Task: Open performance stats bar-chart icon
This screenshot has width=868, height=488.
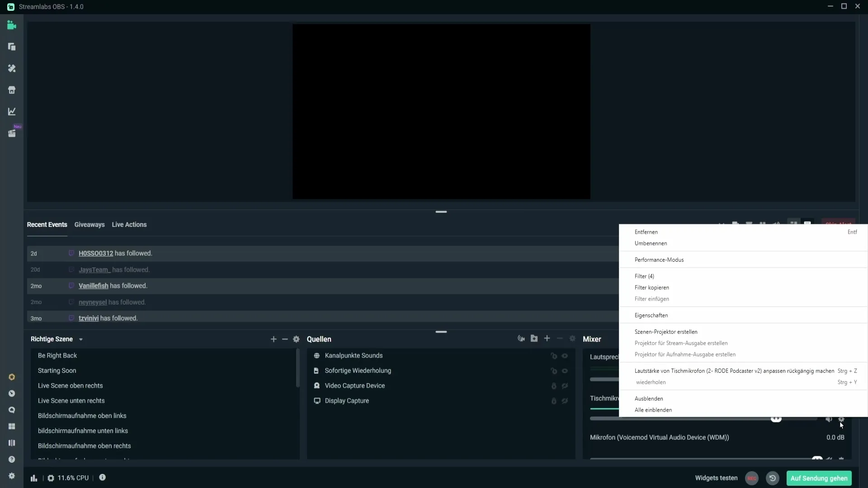Action: (x=34, y=478)
